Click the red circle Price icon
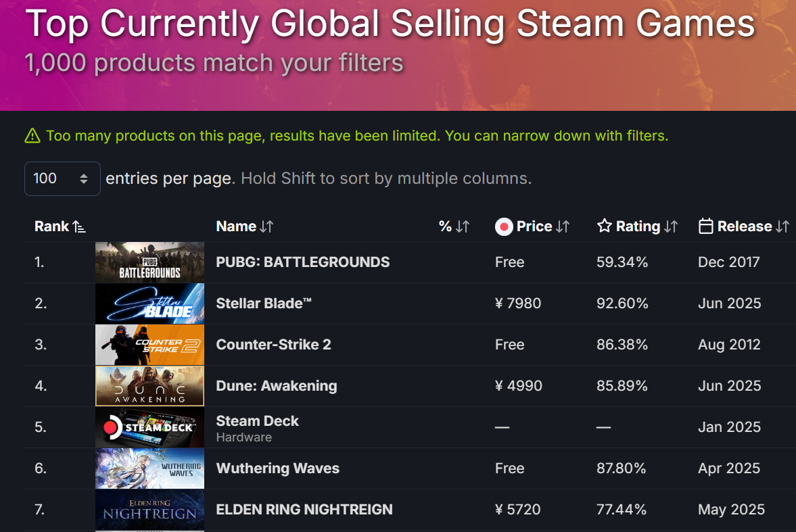Image resolution: width=796 pixels, height=532 pixels. pos(504,226)
